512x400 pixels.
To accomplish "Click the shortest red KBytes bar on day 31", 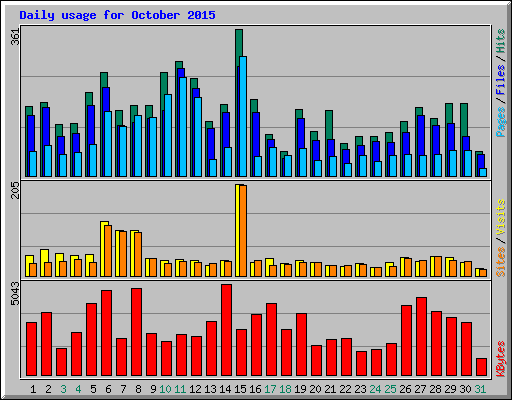I will click(x=481, y=367).
